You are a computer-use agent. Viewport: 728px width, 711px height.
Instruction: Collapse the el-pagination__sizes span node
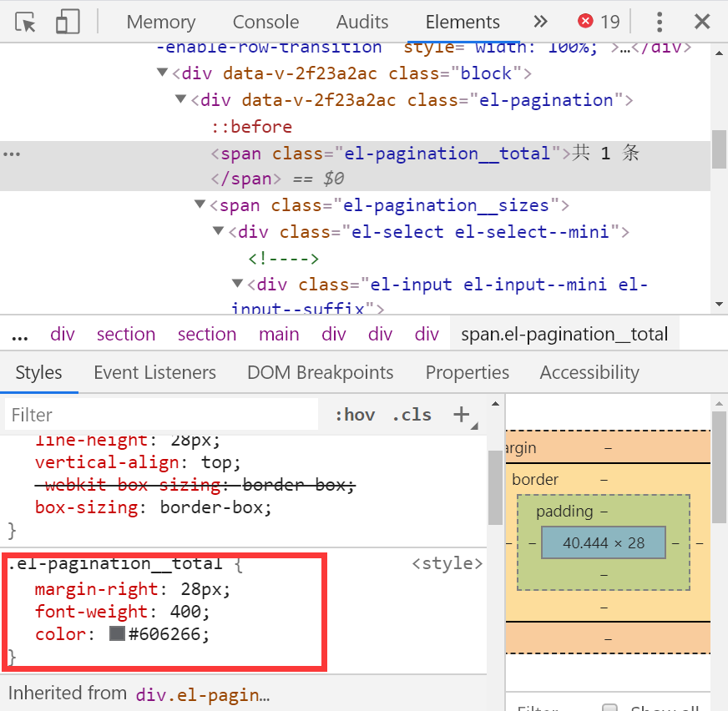tap(200, 204)
